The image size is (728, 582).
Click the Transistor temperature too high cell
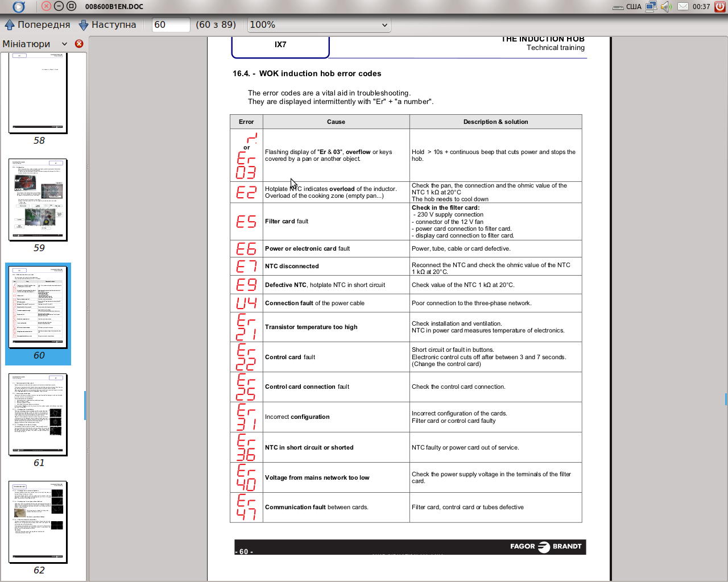(336, 327)
